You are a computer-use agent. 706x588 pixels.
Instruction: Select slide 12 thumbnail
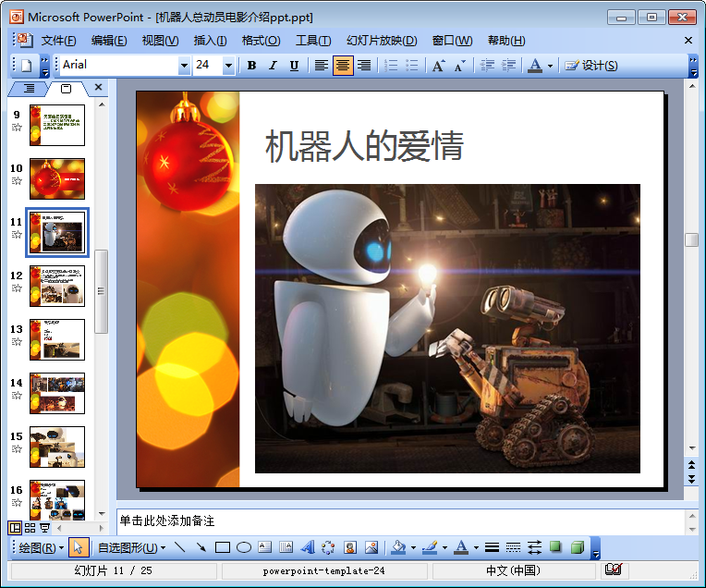point(57,286)
